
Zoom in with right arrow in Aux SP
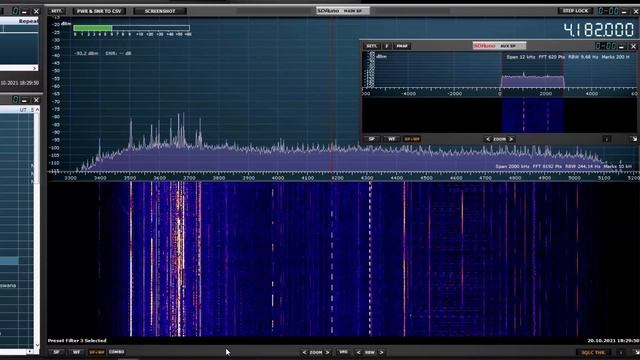coord(511,139)
